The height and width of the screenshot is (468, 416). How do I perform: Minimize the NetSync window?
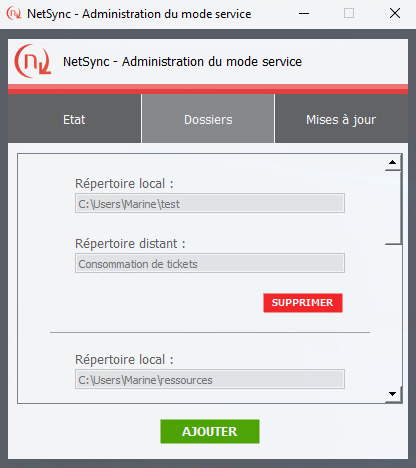click(x=304, y=14)
